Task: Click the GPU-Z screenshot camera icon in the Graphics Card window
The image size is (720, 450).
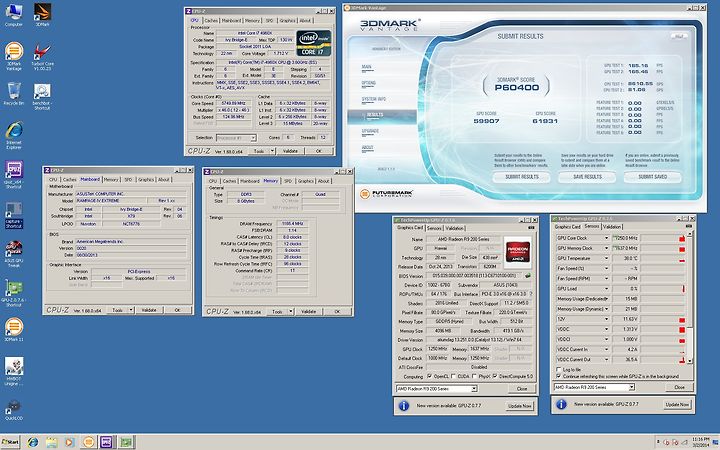Action: pyautogui.click(x=531, y=228)
